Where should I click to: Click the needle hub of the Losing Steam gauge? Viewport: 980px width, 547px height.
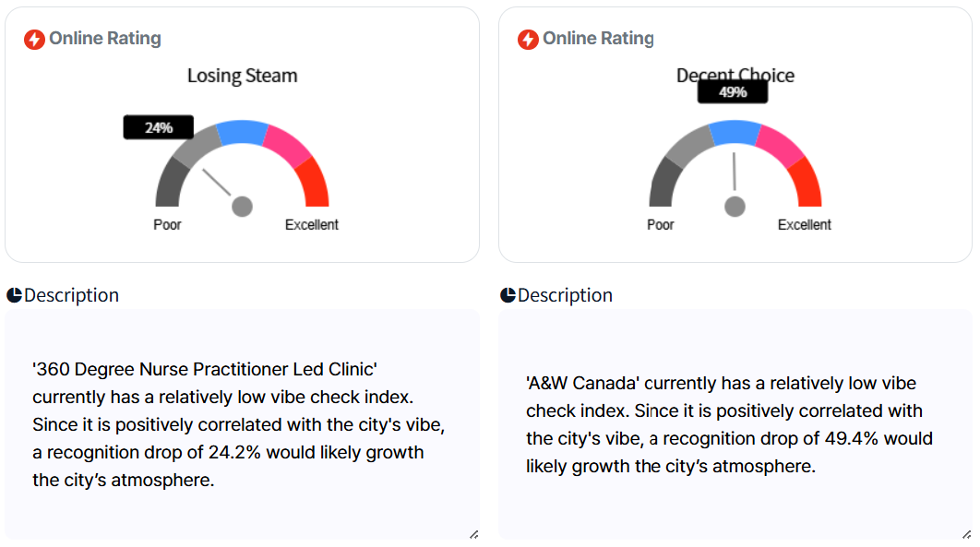click(x=242, y=206)
